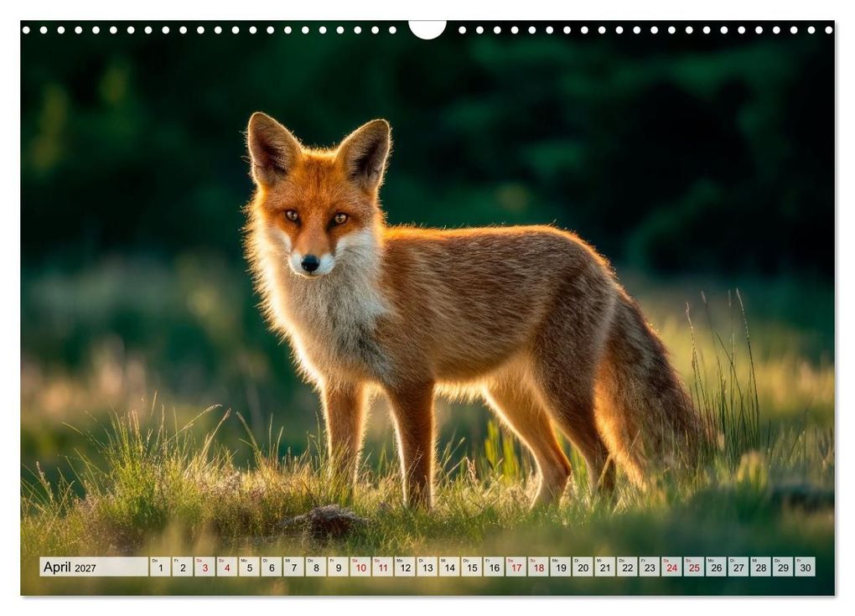Click the red Saturday date 10
This screenshot has width=855, height=616.
point(361,567)
